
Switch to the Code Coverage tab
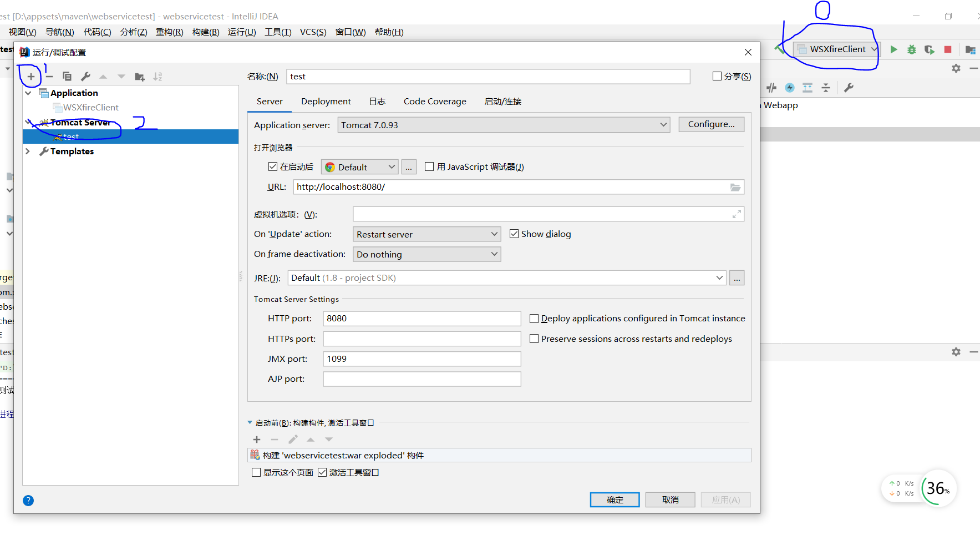pos(435,102)
